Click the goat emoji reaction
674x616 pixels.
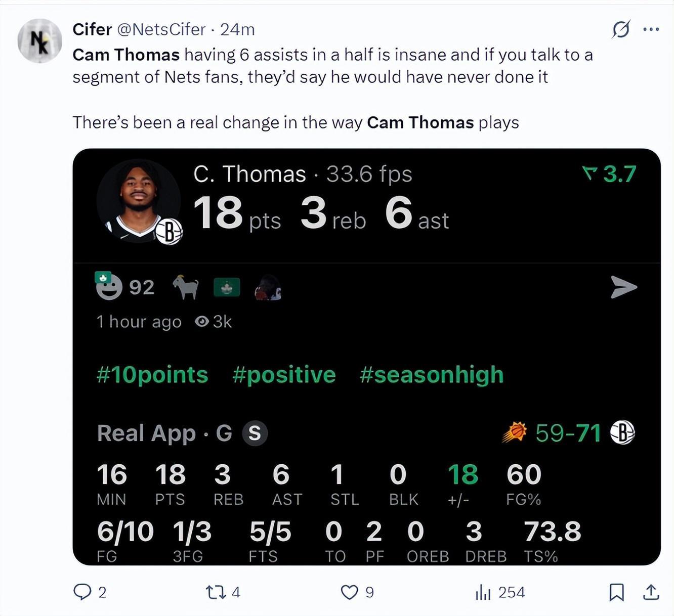coord(186,287)
